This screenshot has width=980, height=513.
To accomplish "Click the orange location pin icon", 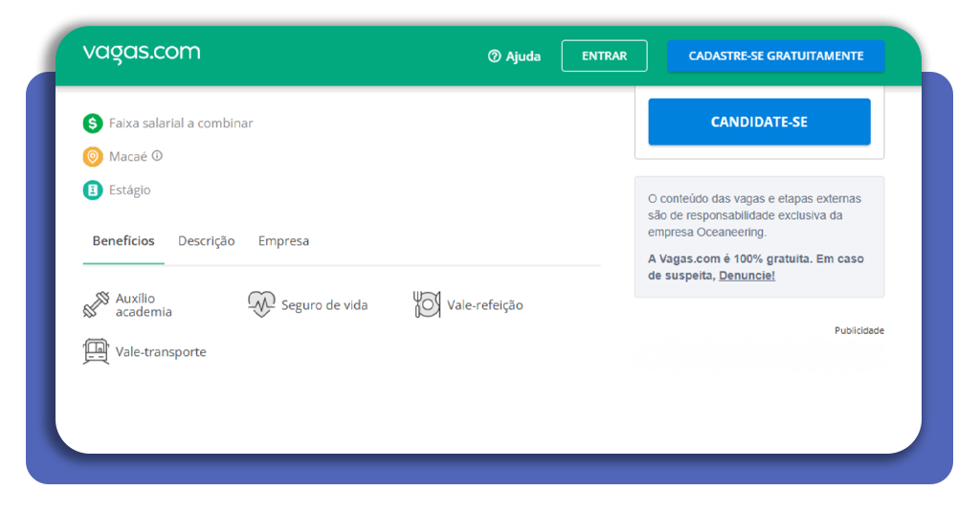I will pyautogui.click(x=93, y=157).
